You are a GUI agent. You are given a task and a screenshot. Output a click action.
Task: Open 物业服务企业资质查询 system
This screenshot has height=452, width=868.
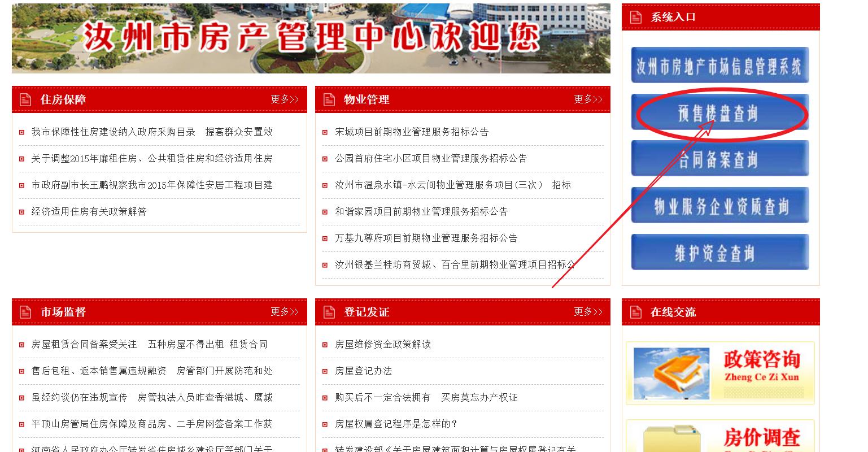(x=719, y=205)
